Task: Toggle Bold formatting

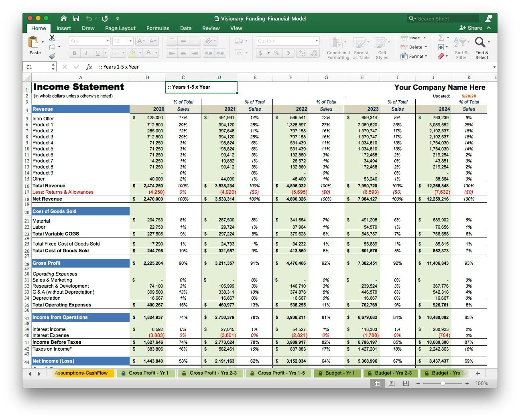Action: [74, 53]
